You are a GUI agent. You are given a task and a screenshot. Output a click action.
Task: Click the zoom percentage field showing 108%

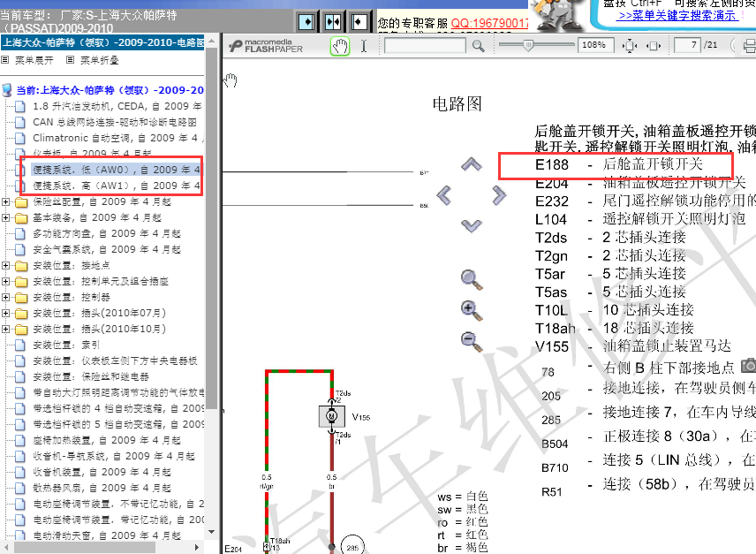[596, 45]
